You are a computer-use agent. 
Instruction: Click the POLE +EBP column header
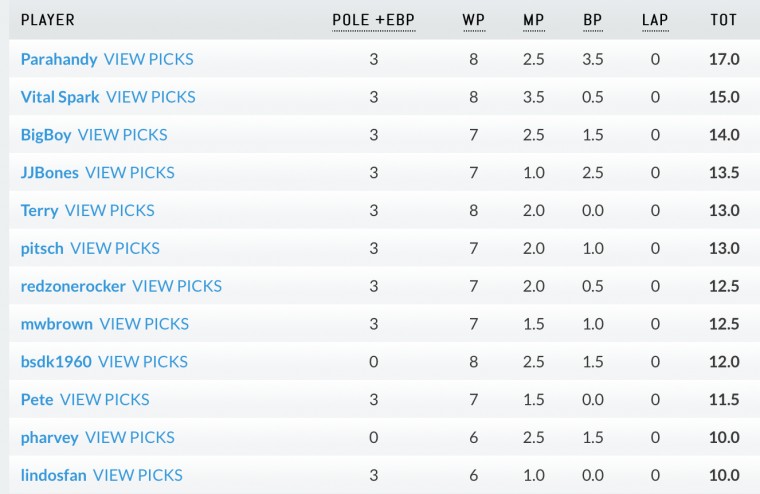click(x=374, y=20)
